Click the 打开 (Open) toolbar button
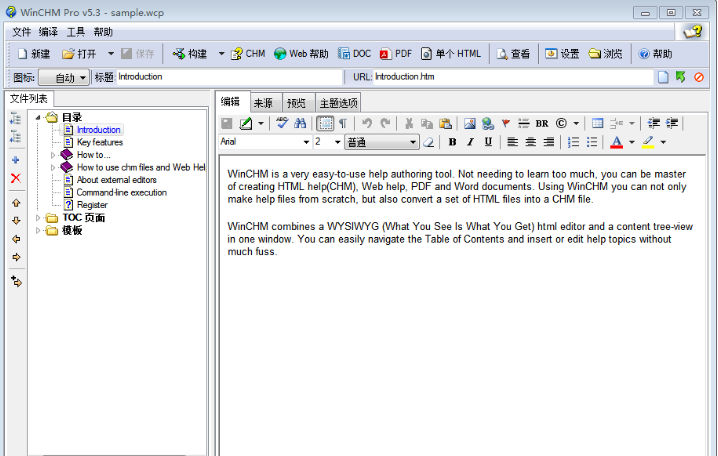The height and width of the screenshot is (456, 718). [x=79, y=54]
